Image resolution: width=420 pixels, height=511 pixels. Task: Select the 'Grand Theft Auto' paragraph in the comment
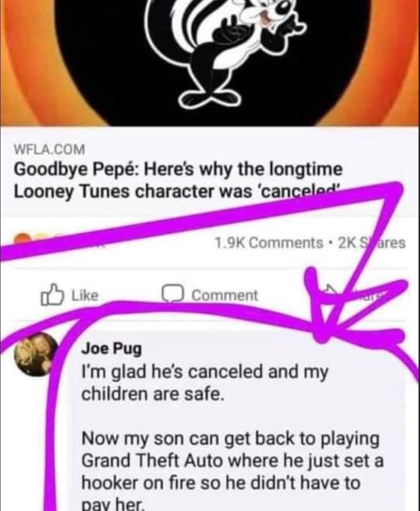point(232,472)
